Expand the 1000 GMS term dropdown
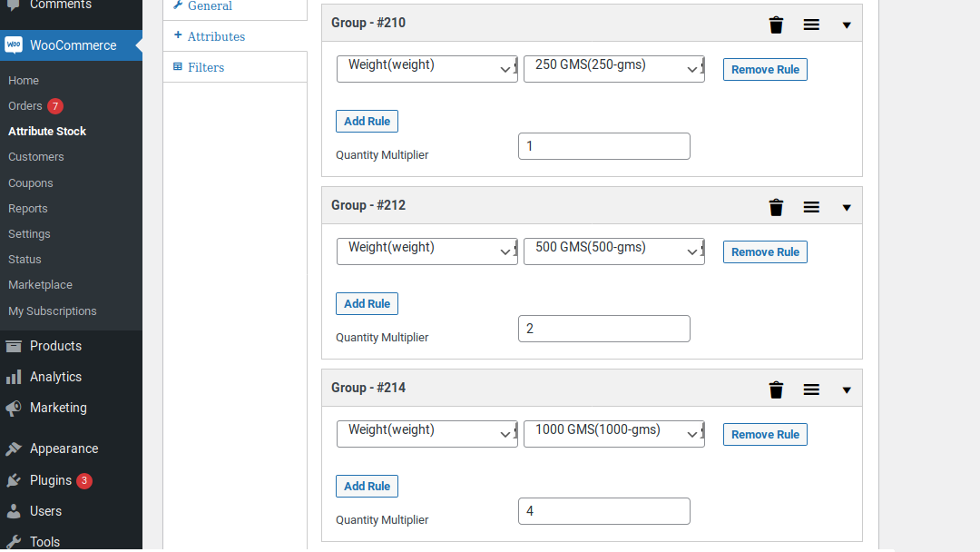Image resolution: width=980 pixels, height=552 pixels. point(613,434)
